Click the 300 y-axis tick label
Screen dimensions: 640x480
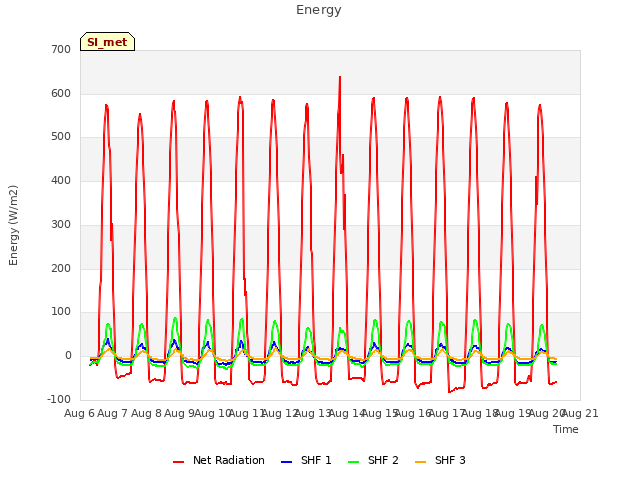coord(61,224)
